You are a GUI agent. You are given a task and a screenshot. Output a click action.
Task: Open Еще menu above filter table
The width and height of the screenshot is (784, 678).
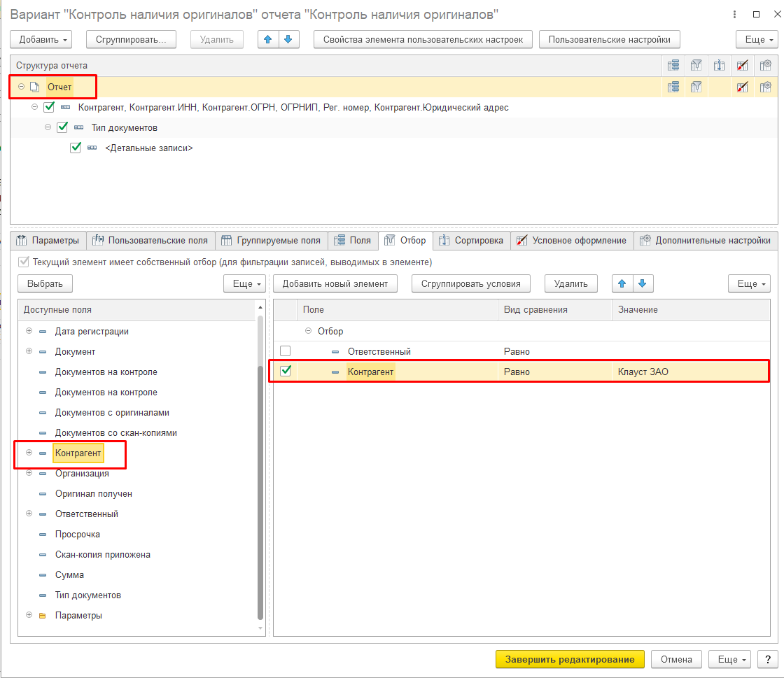coord(749,284)
